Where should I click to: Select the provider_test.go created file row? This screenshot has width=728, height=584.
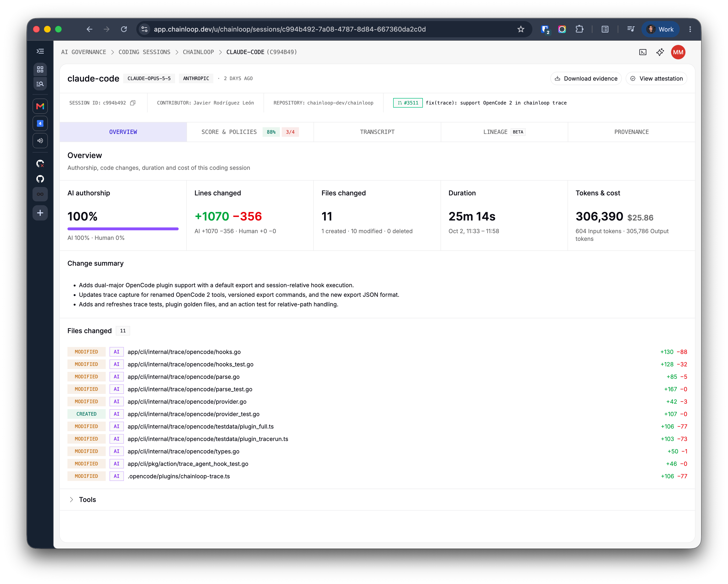click(377, 414)
